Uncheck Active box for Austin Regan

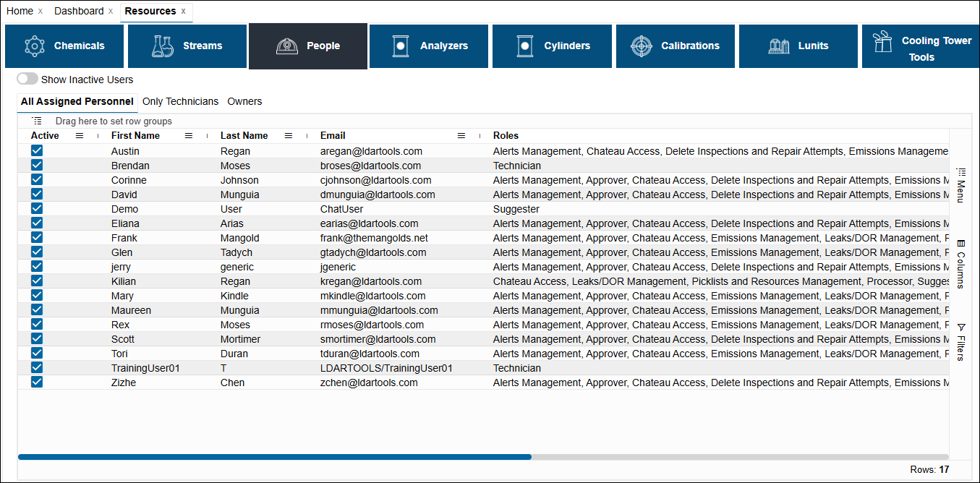pos(37,150)
